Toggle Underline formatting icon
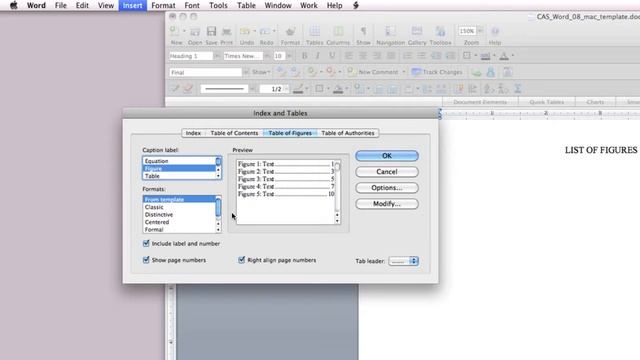The width and height of the screenshot is (640, 360). [x=332, y=56]
